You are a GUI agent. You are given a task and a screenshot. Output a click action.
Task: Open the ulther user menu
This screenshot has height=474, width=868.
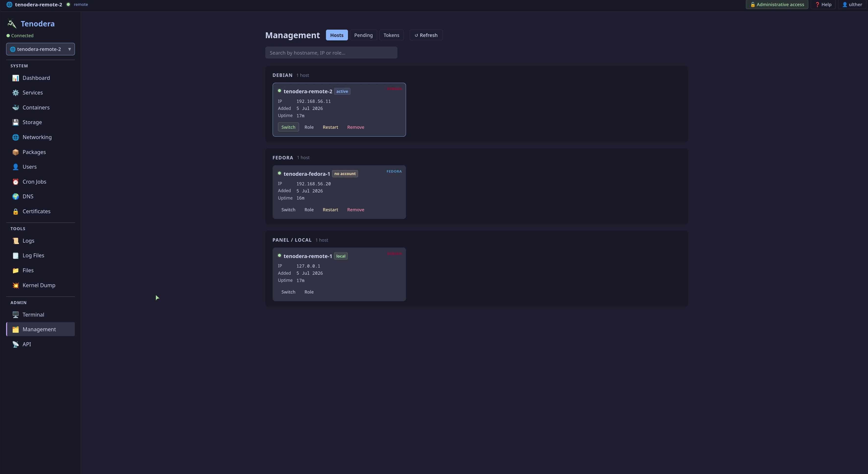852,4
